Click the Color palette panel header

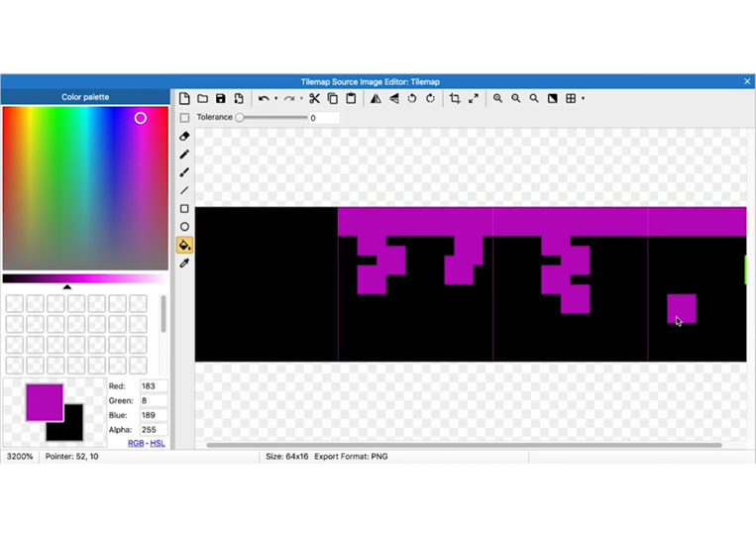[x=85, y=97]
